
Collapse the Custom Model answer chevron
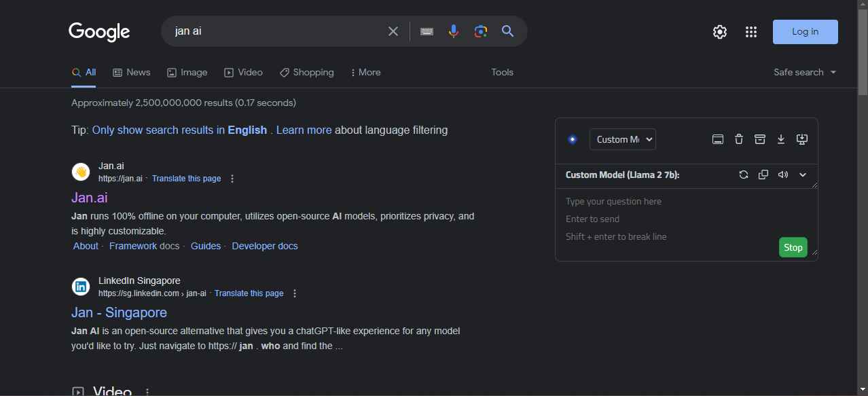(x=803, y=175)
